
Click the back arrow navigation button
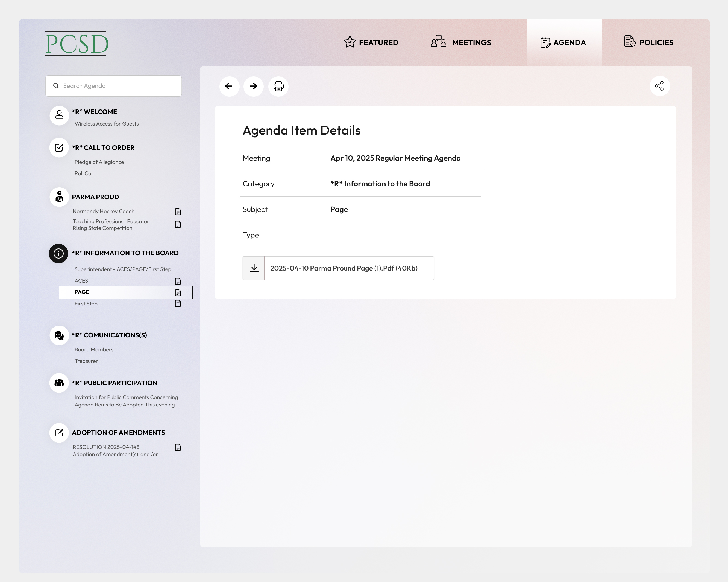pos(229,86)
